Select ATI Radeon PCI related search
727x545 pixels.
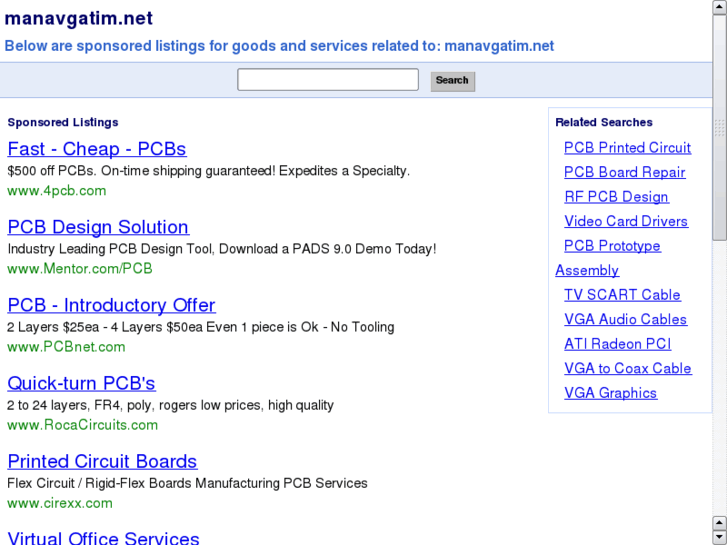[x=618, y=344]
